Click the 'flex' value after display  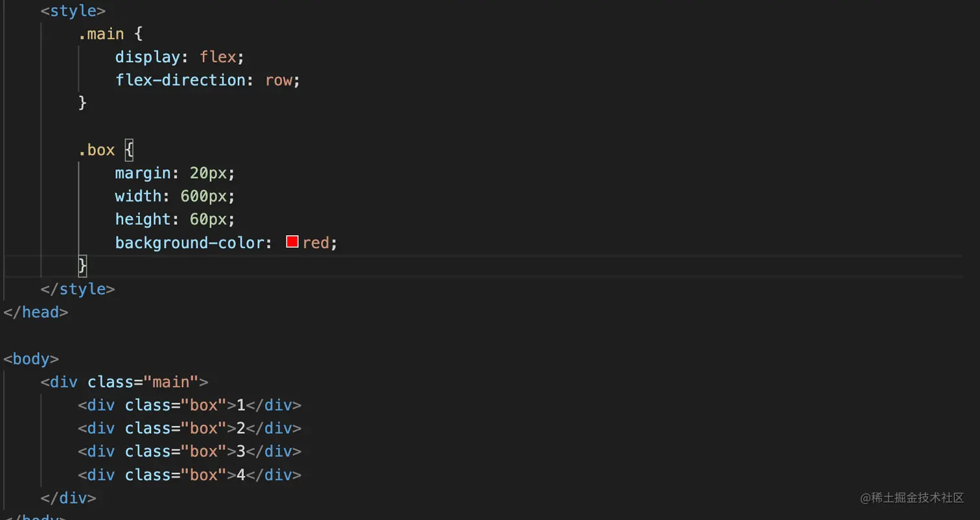[x=218, y=57]
